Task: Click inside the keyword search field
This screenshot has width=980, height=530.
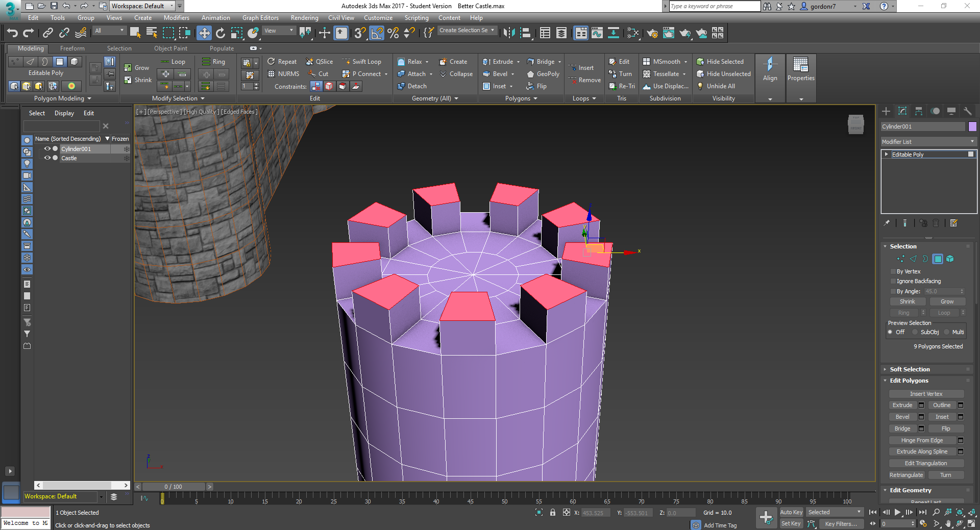Action: coord(715,6)
